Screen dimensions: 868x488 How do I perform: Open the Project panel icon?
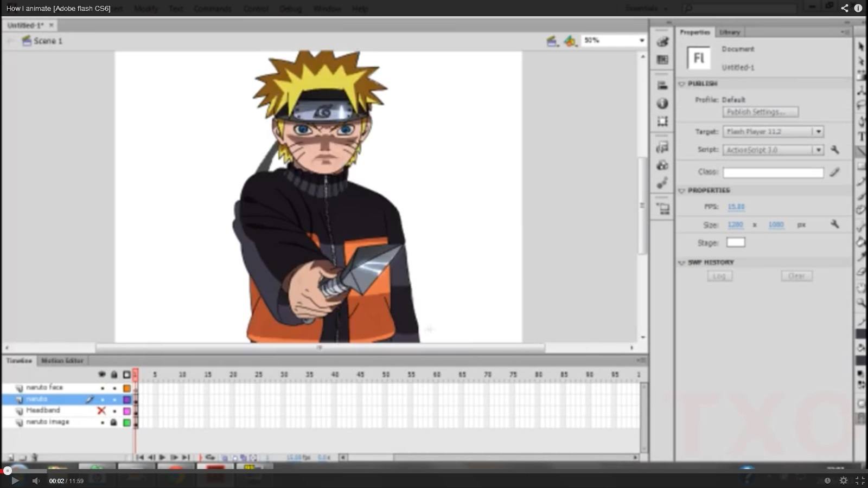click(662, 209)
